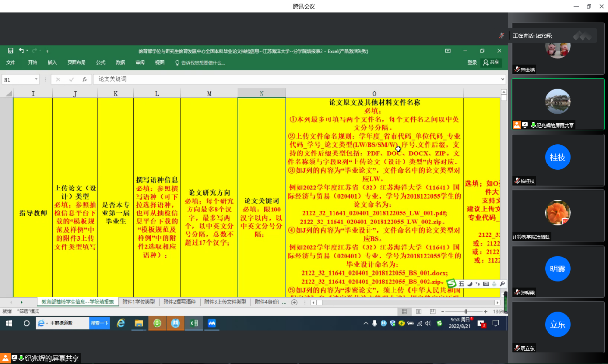This screenshot has width=608, height=364.
Task: Open Customize Quick Access Toolbar dropdown
Action: 48,51
